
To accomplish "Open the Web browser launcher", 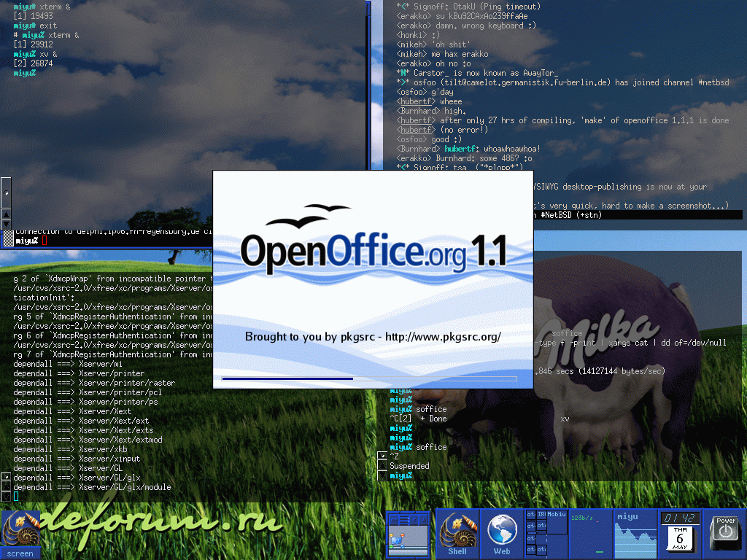I will point(502,533).
